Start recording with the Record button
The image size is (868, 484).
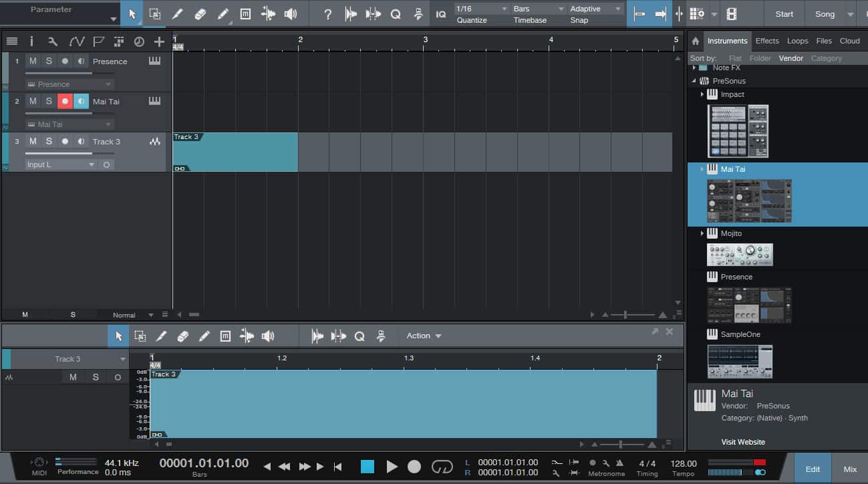[414, 467]
